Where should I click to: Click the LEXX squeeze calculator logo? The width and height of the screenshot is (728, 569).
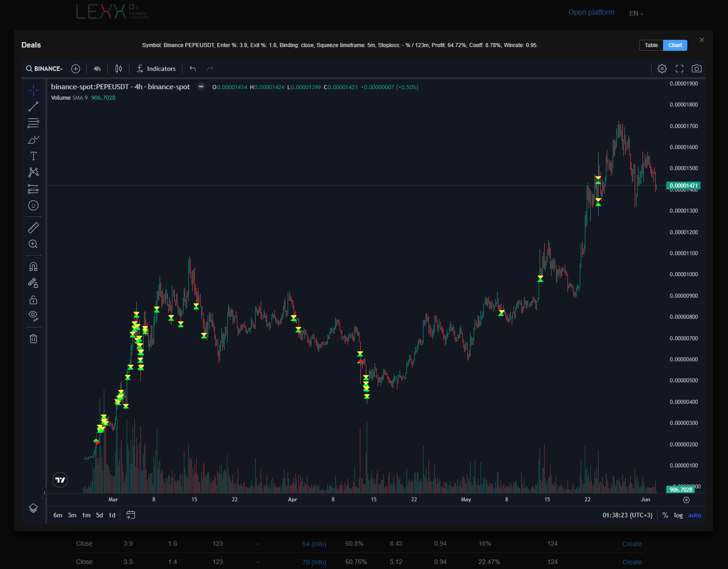click(x=112, y=11)
